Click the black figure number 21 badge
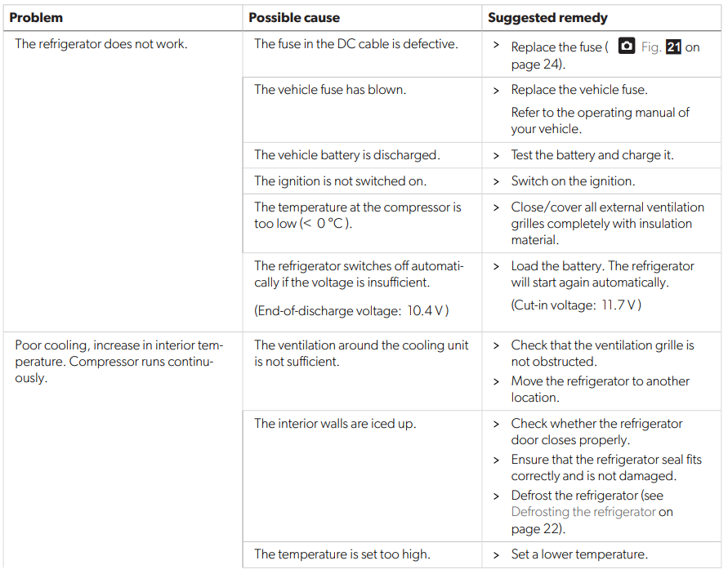 point(673,47)
